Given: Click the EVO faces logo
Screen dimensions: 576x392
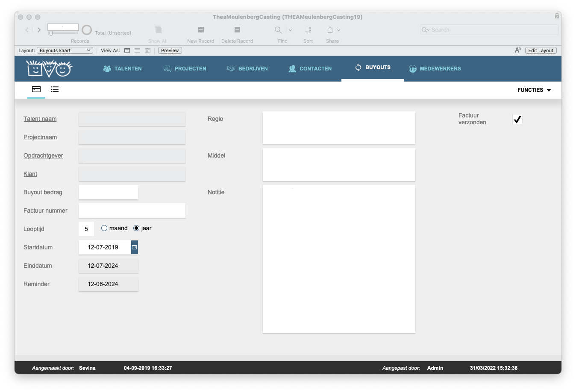Looking at the screenshot, I should click(x=49, y=68).
